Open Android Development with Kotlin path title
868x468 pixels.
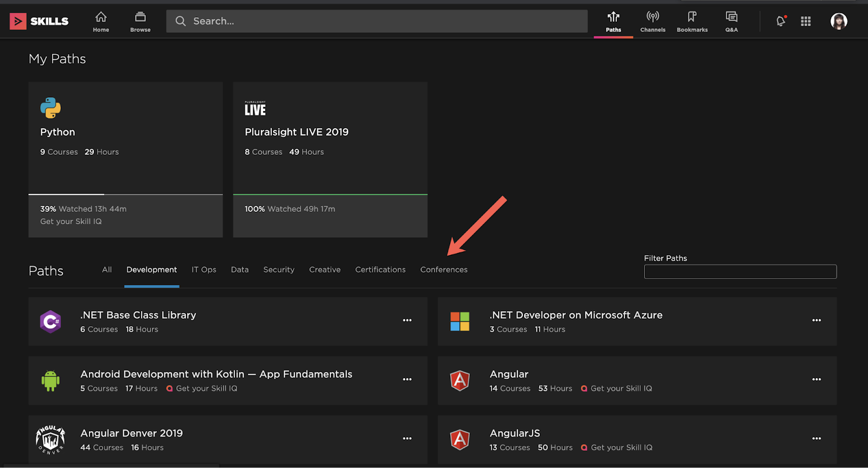pyautogui.click(x=216, y=374)
